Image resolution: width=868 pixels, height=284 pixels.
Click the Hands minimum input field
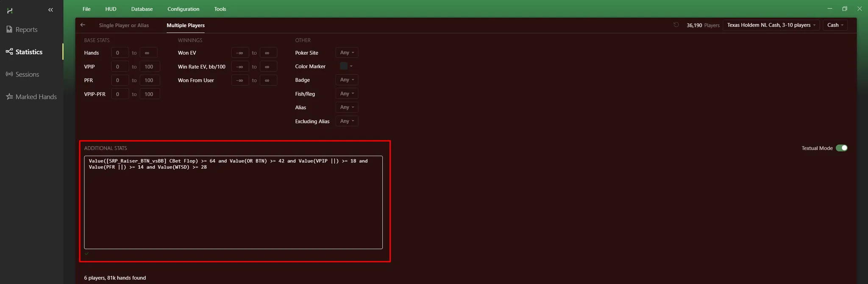pyautogui.click(x=120, y=53)
